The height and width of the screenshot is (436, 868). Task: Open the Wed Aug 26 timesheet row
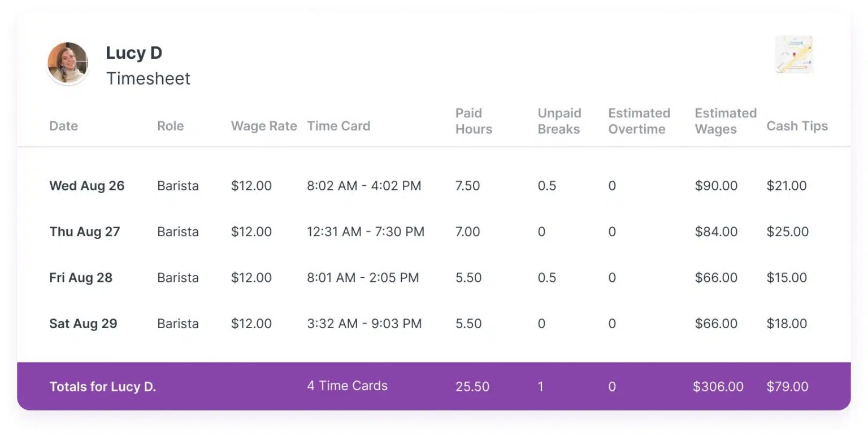[x=86, y=186]
